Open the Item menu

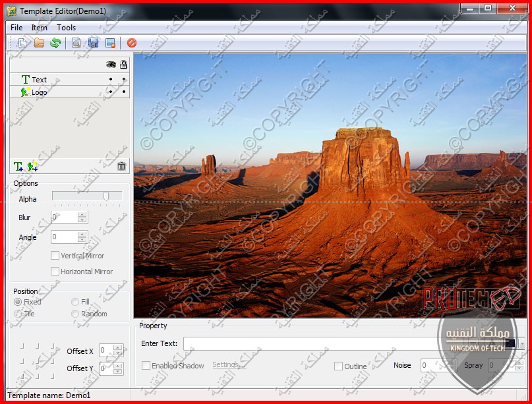[x=40, y=28]
